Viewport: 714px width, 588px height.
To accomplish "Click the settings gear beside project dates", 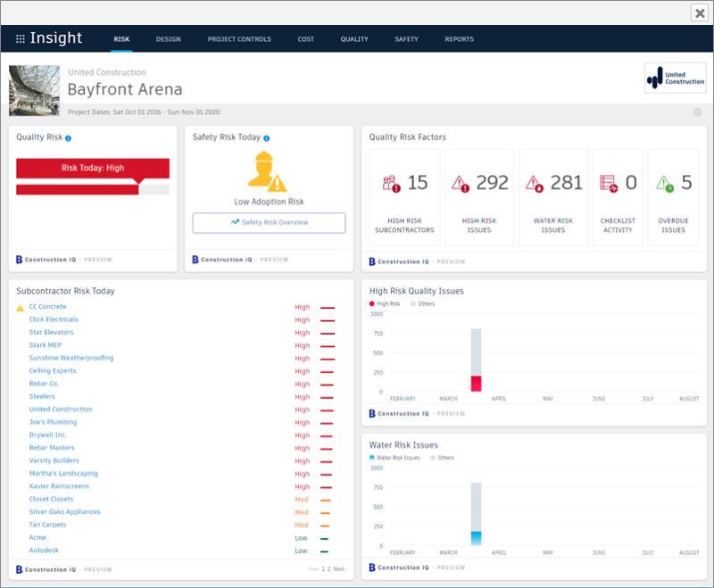I will (x=697, y=112).
